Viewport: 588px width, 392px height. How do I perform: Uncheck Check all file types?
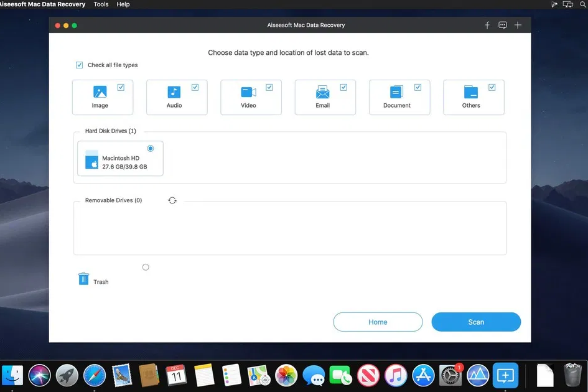[79, 64]
